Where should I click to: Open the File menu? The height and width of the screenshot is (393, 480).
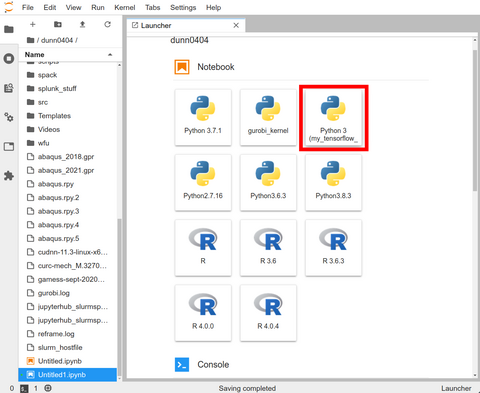(28, 7)
